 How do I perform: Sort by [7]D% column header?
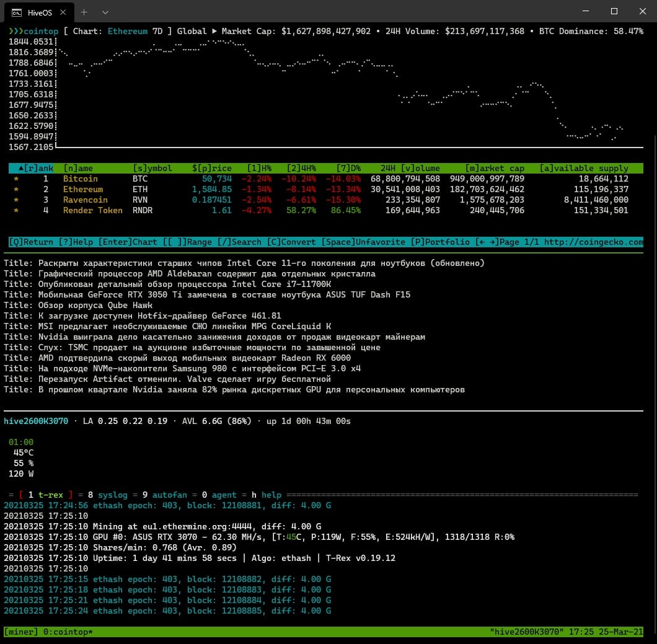coord(348,168)
